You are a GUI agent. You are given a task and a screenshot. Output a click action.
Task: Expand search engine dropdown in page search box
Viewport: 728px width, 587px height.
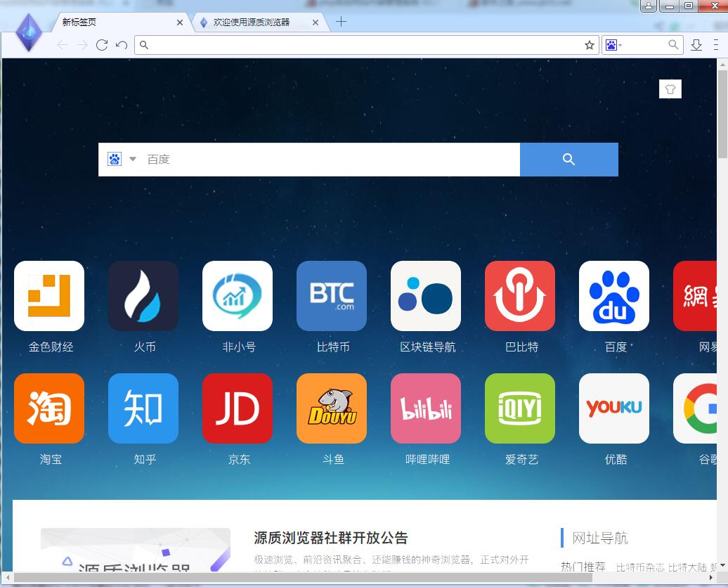[x=133, y=160]
